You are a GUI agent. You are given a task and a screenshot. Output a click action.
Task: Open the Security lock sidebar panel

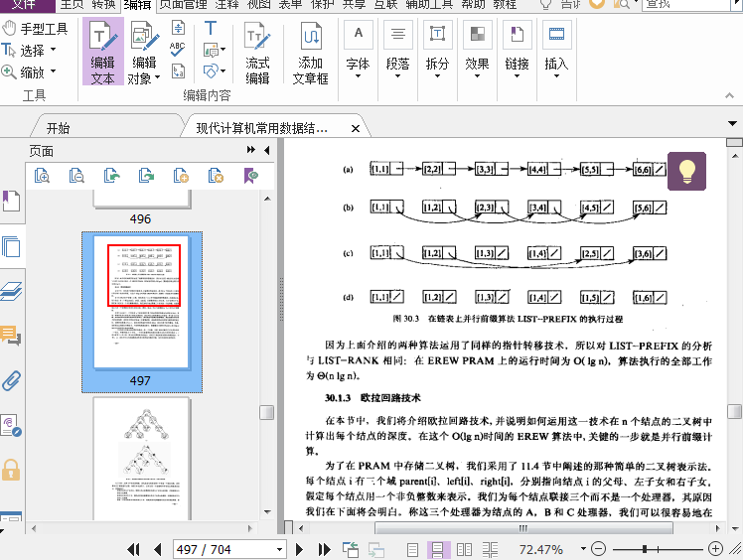pos(11,470)
